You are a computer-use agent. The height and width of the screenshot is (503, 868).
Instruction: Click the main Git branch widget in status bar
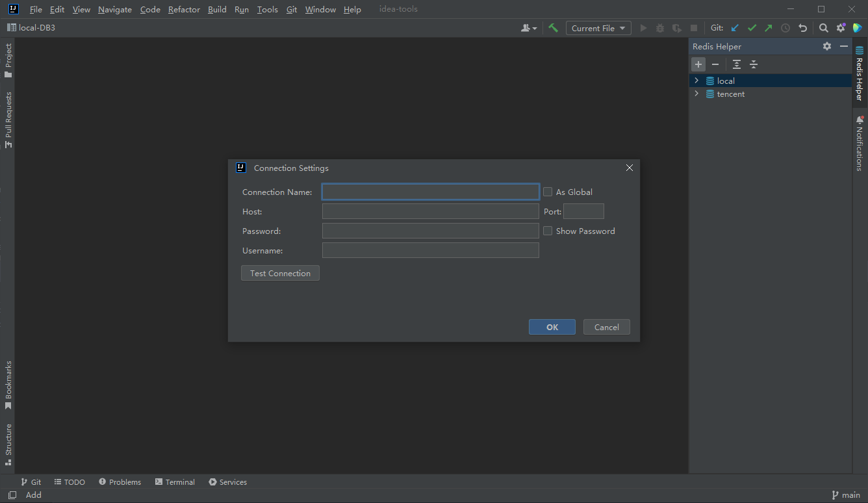[846, 495]
